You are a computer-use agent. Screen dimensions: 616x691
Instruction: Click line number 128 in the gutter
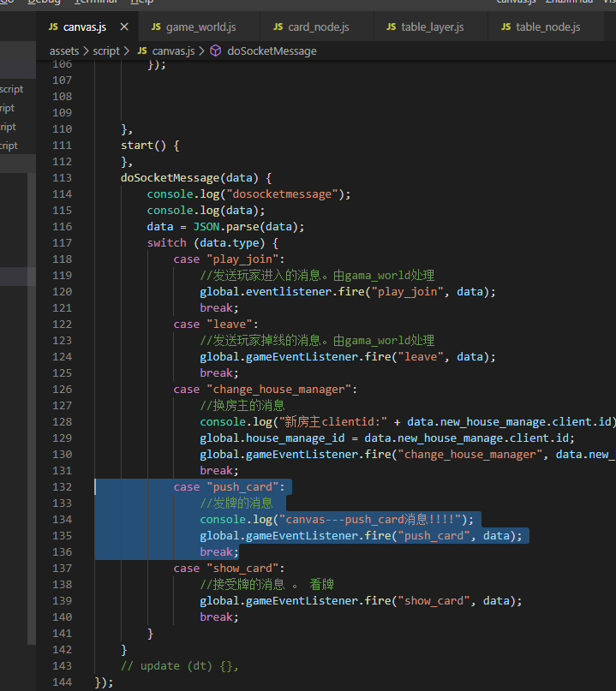(62, 422)
